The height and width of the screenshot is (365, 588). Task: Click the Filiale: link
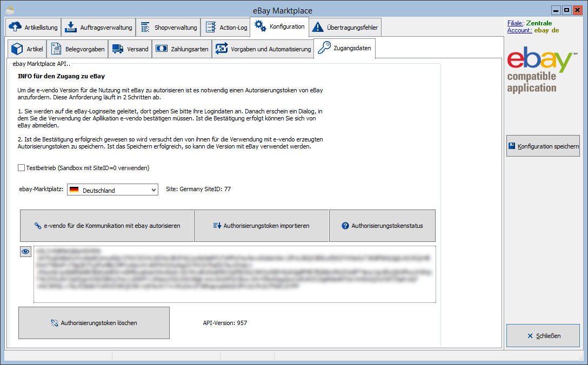coord(516,23)
